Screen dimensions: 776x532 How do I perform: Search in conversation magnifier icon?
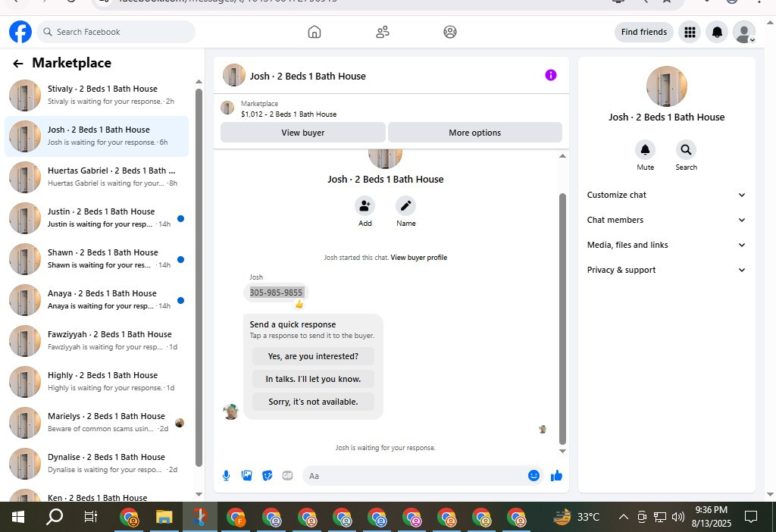[x=686, y=150]
